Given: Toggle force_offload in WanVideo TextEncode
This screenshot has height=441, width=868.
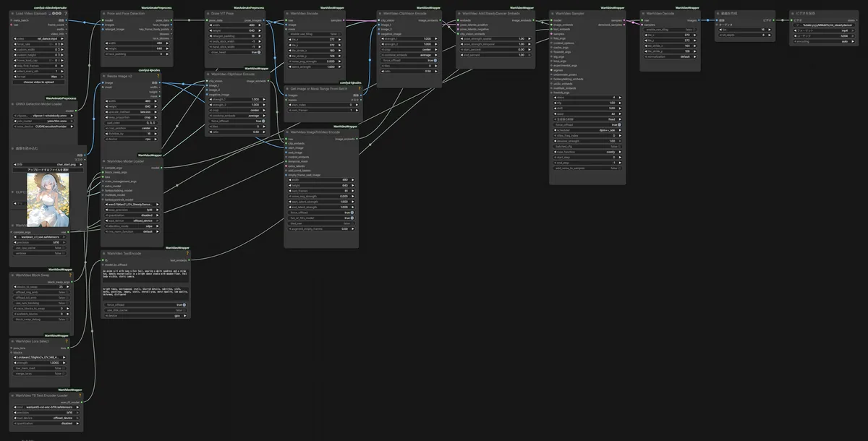Looking at the screenshot, I should 145,305.
